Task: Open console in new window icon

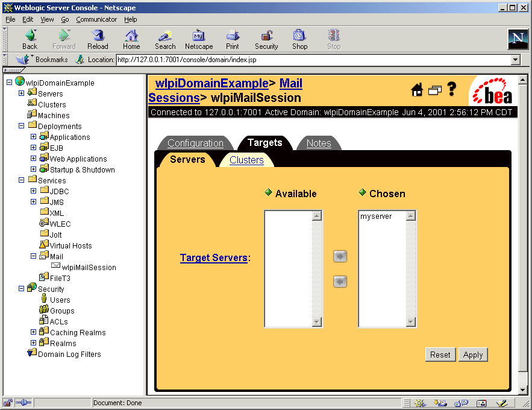Action: [x=434, y=90]
